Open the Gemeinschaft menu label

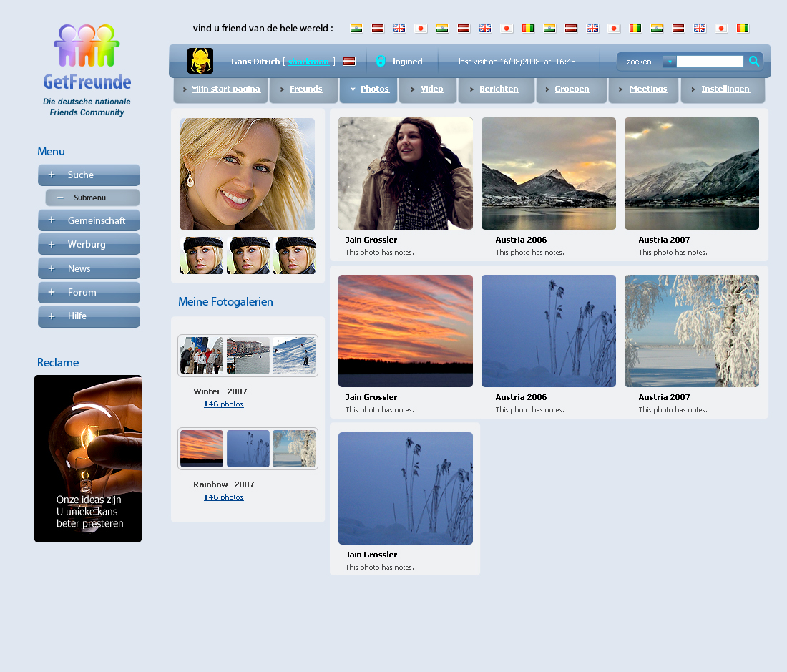[x=97, y=220]
